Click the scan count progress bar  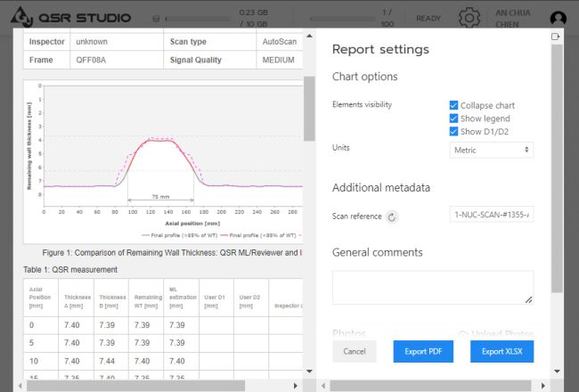(342, 19)
